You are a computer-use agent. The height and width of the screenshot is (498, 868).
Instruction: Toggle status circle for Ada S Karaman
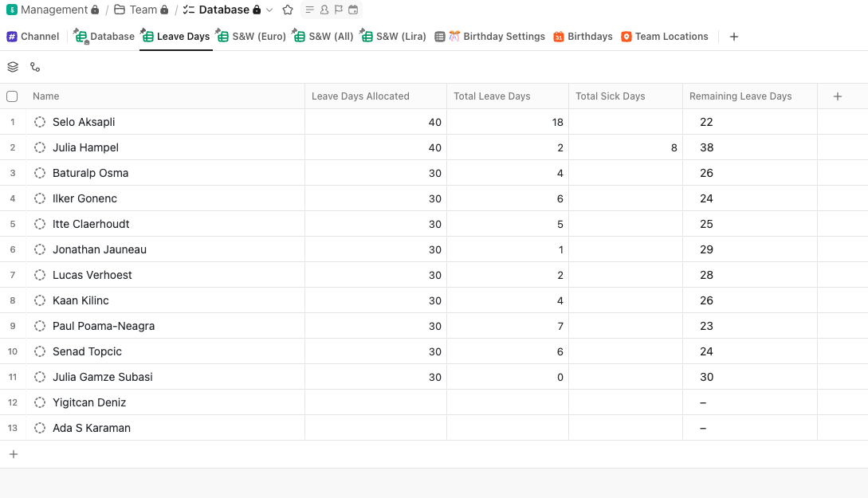point(40,428)
